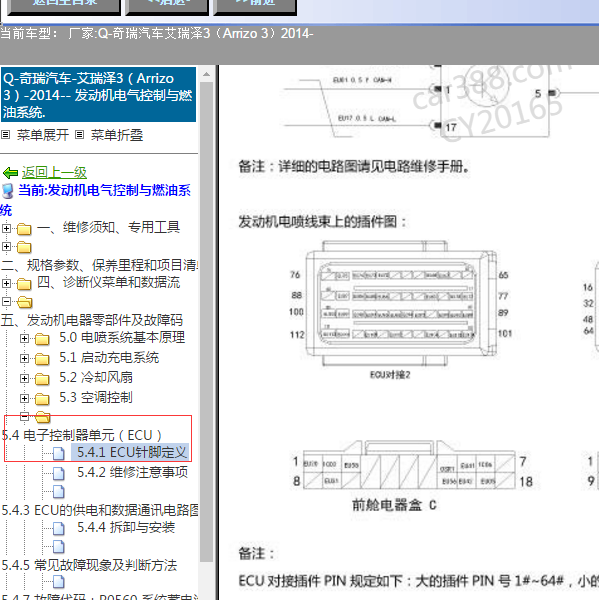The image size is (599, 600).
Task: Click the folder icon for 5.0 电喷系统基本原理
Action: [x=42, y=339]
